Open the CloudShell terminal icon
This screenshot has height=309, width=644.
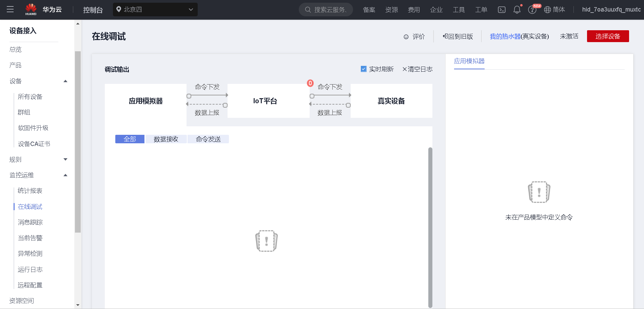pos(502,10)
